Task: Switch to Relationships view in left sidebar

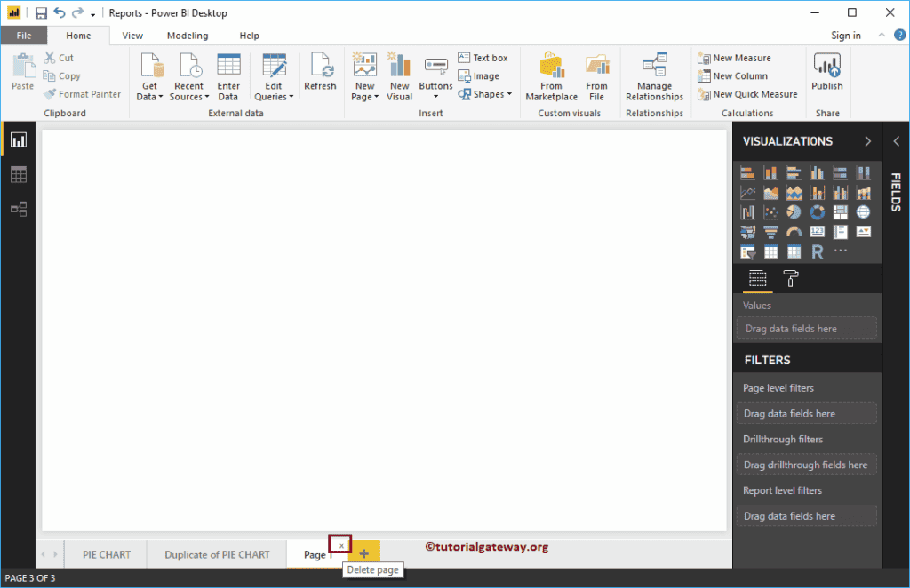Action: pyautogui.click(x=20, y=209)
